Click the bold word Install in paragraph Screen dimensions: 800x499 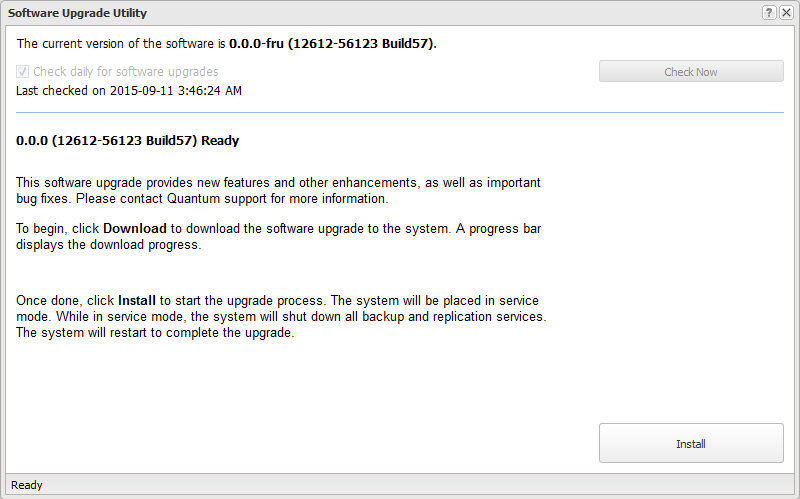(x=137, y=300)
